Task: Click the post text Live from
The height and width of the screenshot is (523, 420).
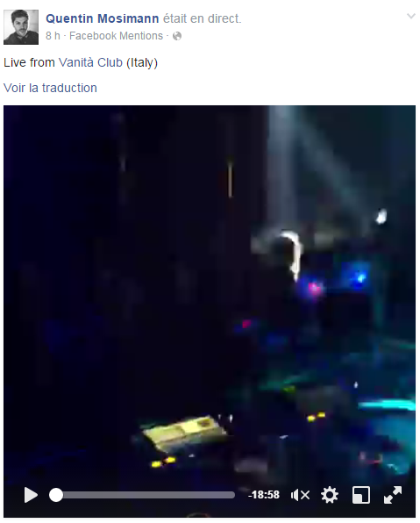Action: click(29, 62)
